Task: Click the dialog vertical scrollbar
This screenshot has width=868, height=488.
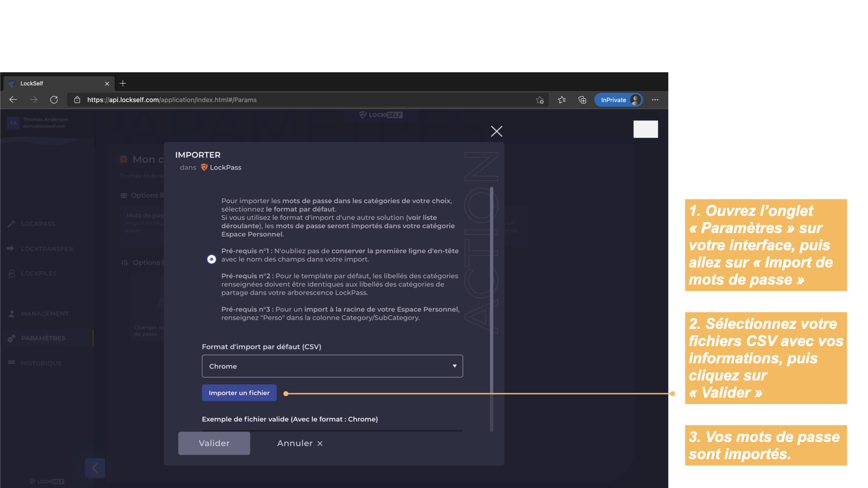Action: pos(491,310)
